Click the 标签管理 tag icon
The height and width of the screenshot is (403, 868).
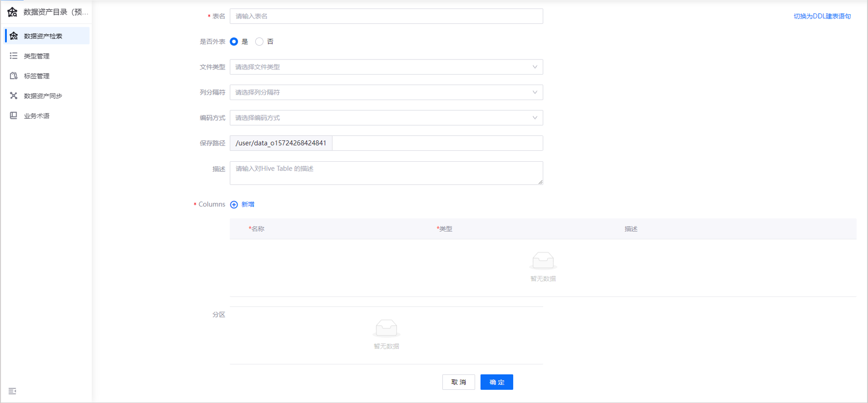(x=14, y=76)
